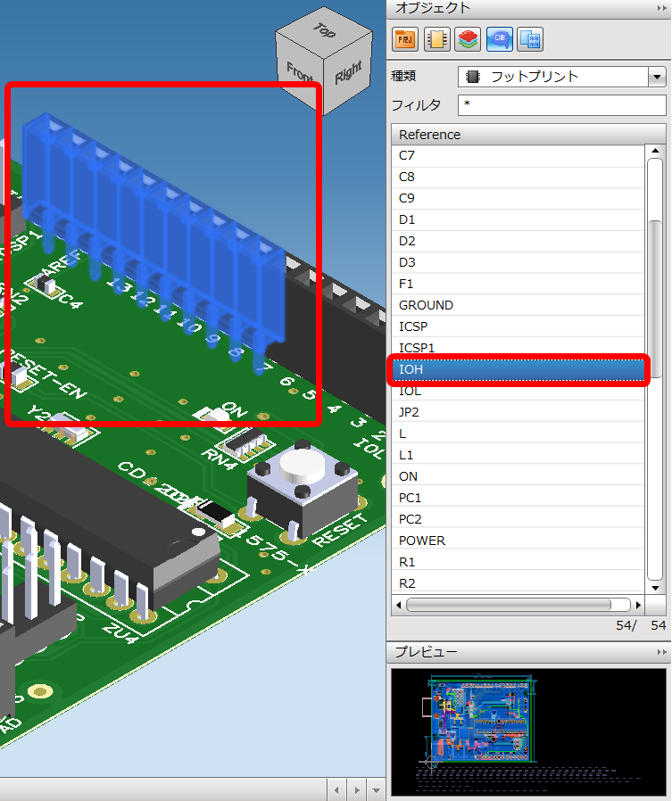This screenshot has width=672, height=801.
Task: Collapse the オブジェクト panel with header arrows
Action: (660, 8)
